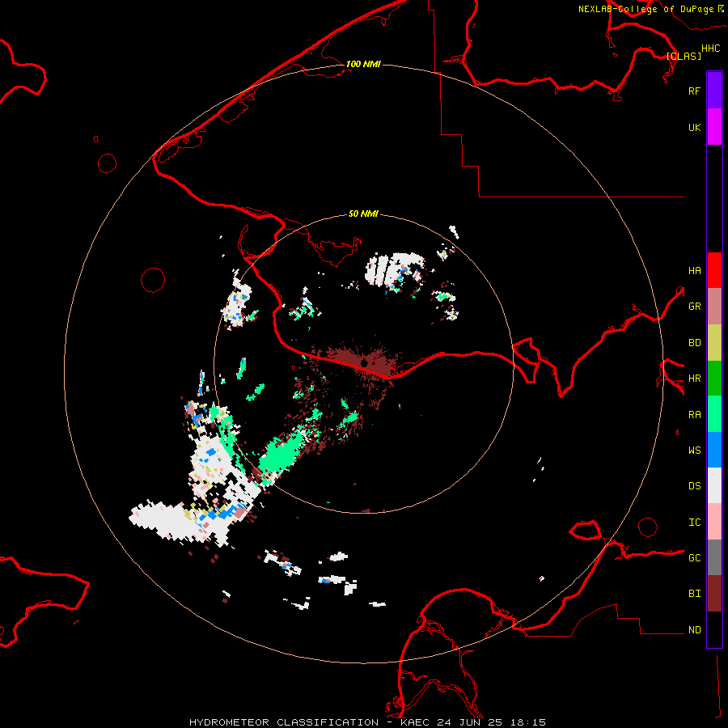The width and height of the screenshot is (728, 728).
Task: Click the DS white legend swatch
Action: pos(714,485)
